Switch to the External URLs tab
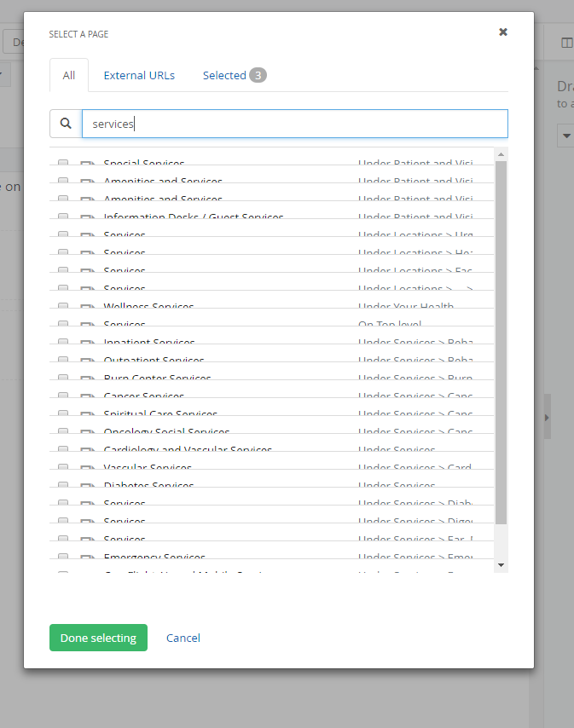Image resolution: width=574 pixels, height=728 pixels. [x=139, y=75]
